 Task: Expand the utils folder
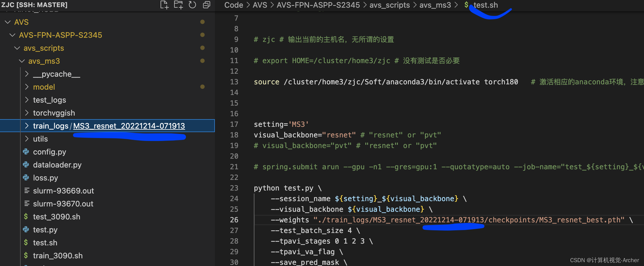pos(27,139)
